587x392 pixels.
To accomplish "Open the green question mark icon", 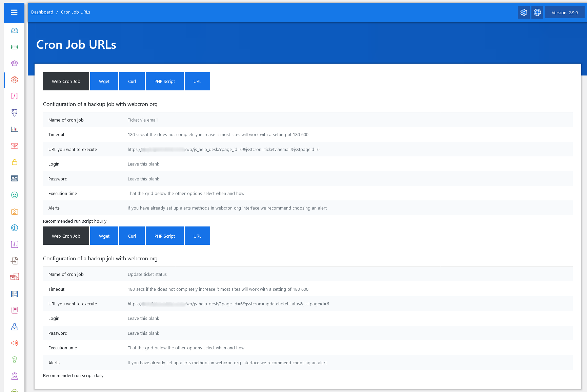I will [x=14, y=360].
